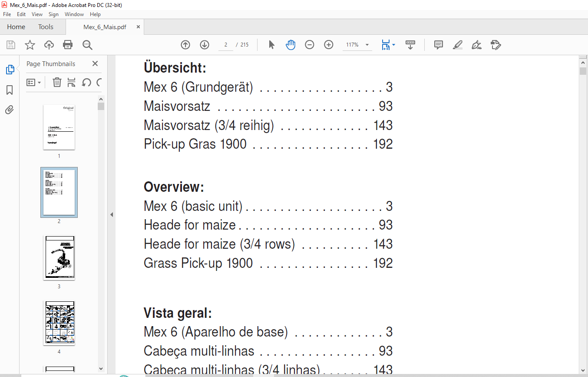Open the File menu
Screen dimensions: 588x377
pos(7,14)
